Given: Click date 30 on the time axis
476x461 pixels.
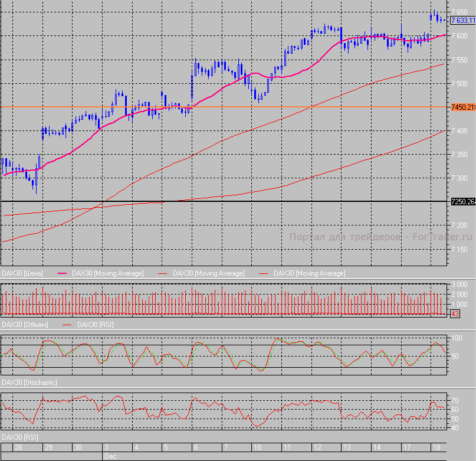Looking at the screenshot, I should (78, 447).
